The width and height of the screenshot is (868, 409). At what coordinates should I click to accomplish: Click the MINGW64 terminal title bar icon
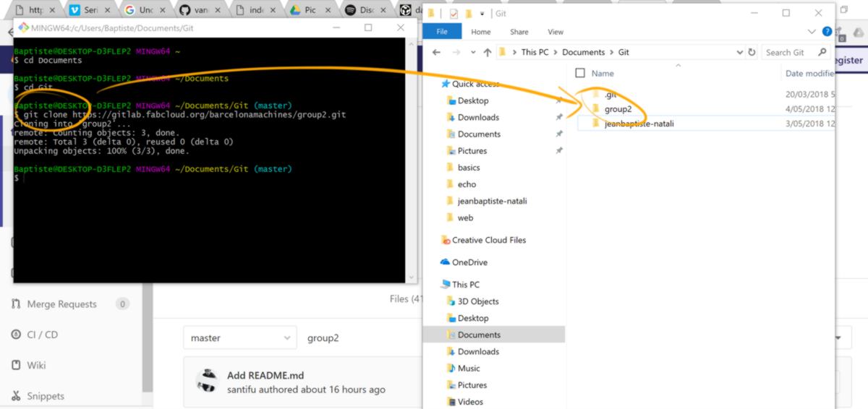coord(23,27)
